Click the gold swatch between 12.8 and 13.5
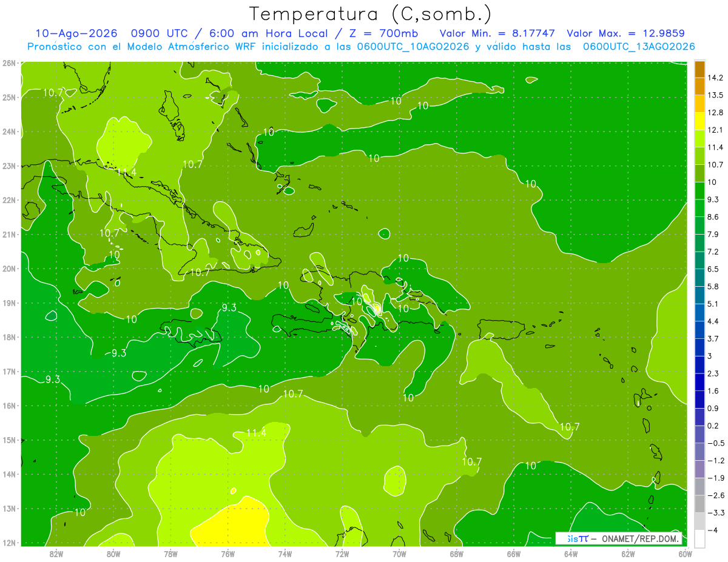This screenshot has height=562, width=728. click(699, 104)
